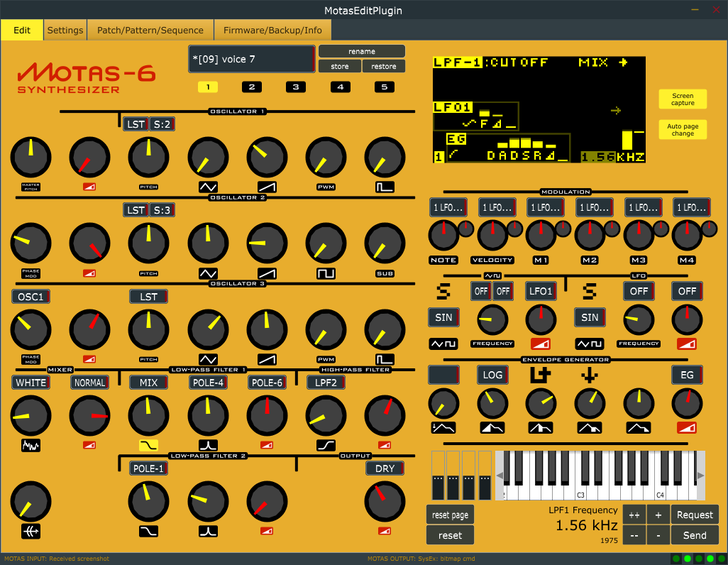This screenshot has height=565, width=728.
Task: Click Low-Pass Filter 2 resonance icon
Action: pos(208,532)
